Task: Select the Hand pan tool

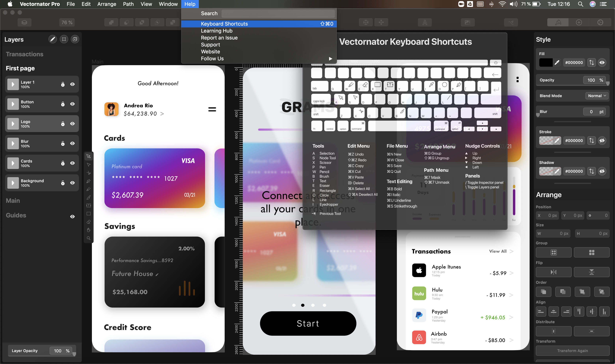Action: [x=89, y=230]
